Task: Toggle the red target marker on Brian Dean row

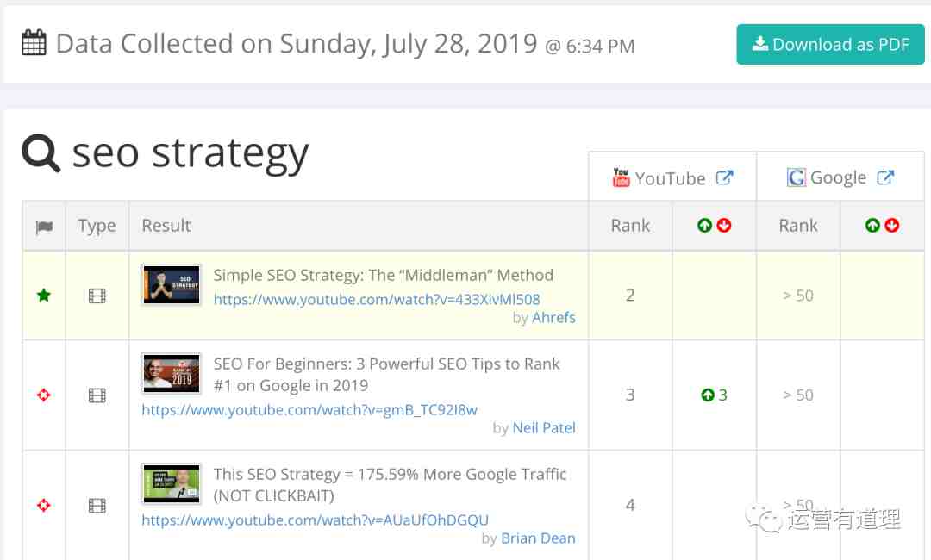Action: point(43,505)
